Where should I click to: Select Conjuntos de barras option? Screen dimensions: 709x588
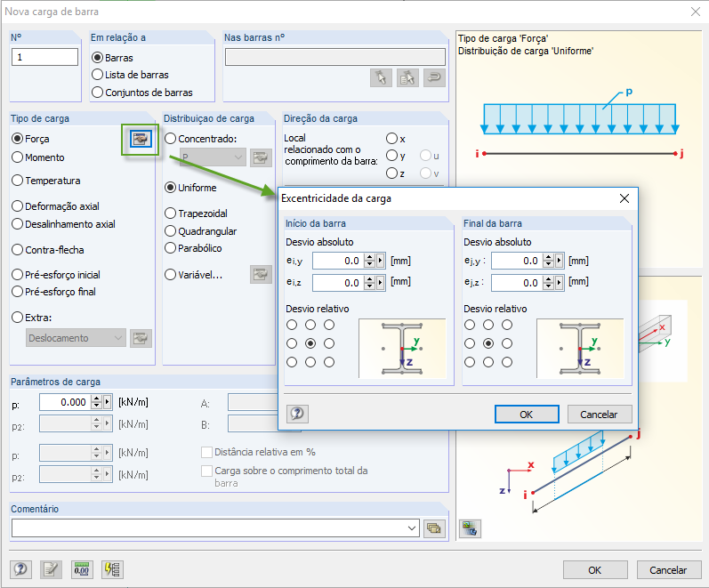click(142, 93)
